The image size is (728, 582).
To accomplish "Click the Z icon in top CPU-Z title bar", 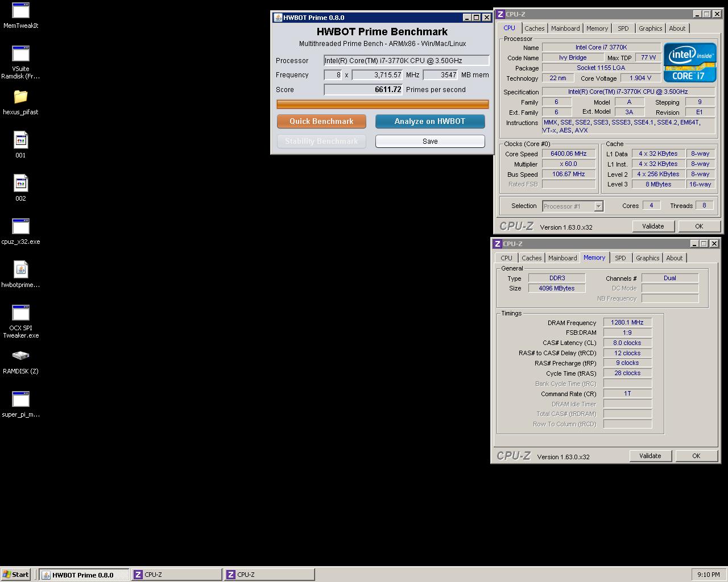I will pos(500,14).
